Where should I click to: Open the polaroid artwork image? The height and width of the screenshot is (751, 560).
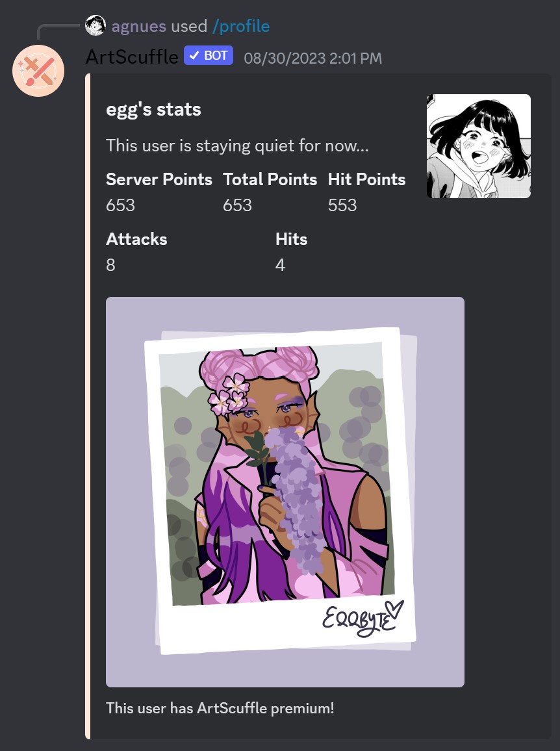[285, 492]
